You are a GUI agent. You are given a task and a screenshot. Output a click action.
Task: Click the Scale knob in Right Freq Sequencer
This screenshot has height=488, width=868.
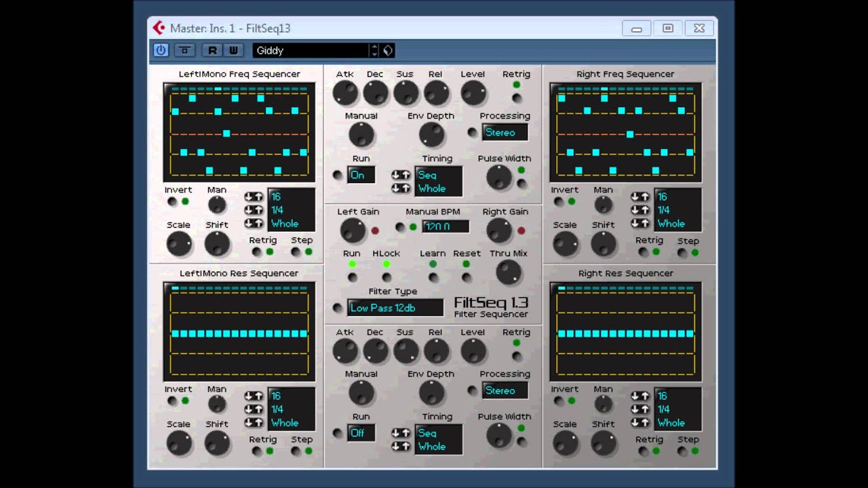click(566, 244)
